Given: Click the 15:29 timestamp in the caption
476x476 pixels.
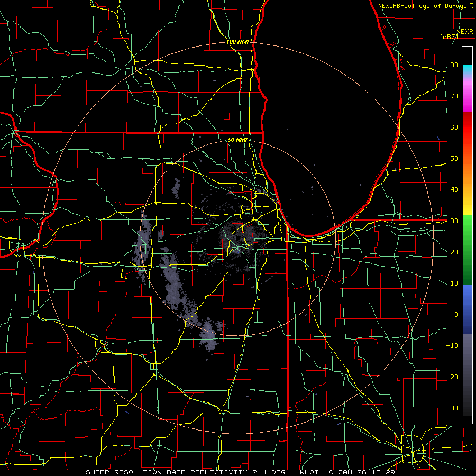Looking at the screenshot, I should pyautogui.click(x=382, y=472).
